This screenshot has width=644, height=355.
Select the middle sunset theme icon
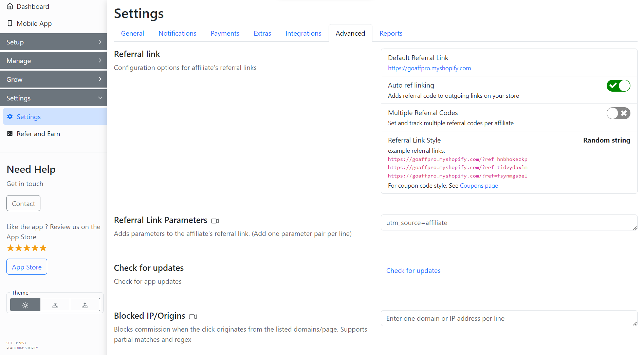(x=55, y=305)
